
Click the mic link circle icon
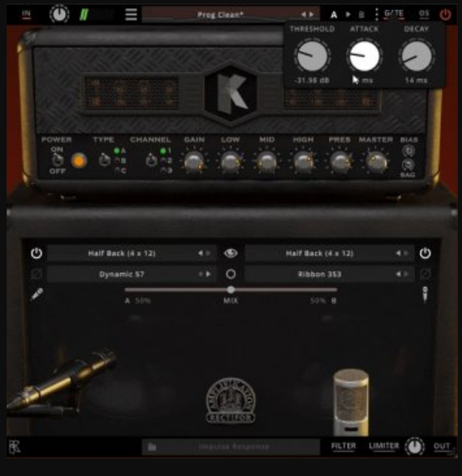231,274
